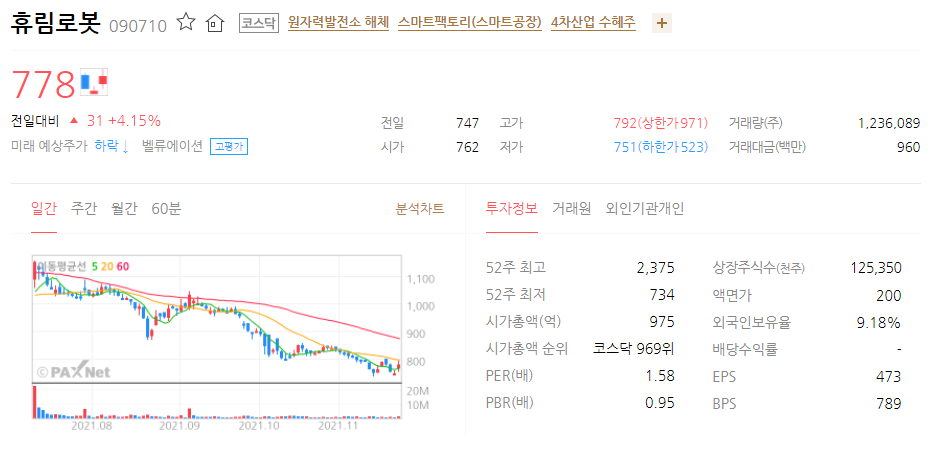Click the 고평가 valuation badge
The height and width of the screenshot is (450, 931).
pos(229,147)
